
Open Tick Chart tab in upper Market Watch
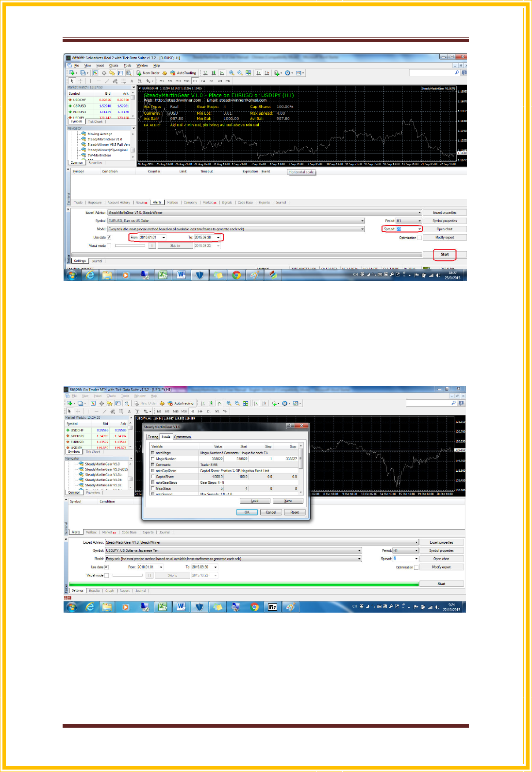95,122
